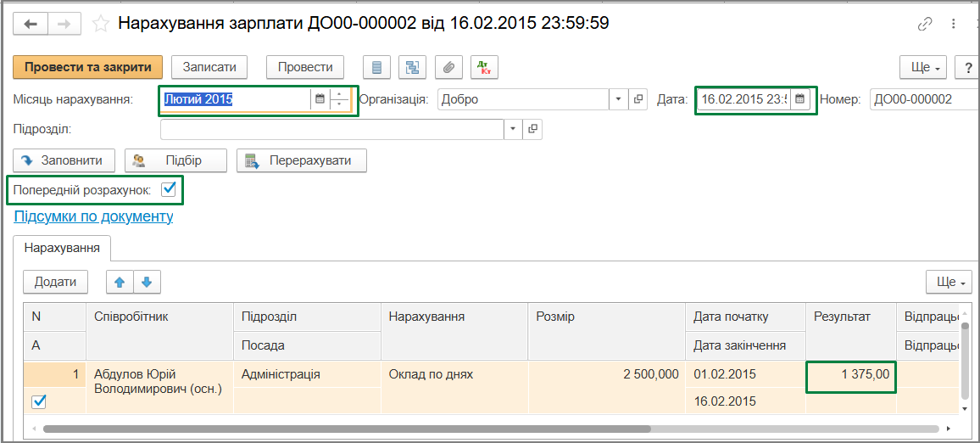The height and width of the screenshot is (443, 980).
Task: Open the table's Ще menu
Action: [949, 283]
